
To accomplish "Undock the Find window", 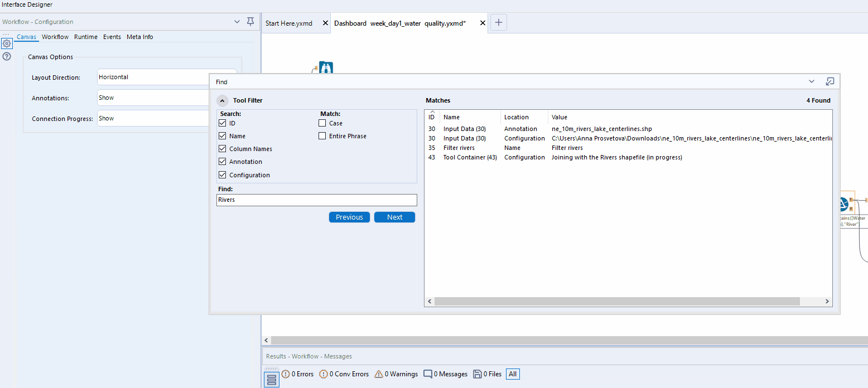I will (830, 81).
